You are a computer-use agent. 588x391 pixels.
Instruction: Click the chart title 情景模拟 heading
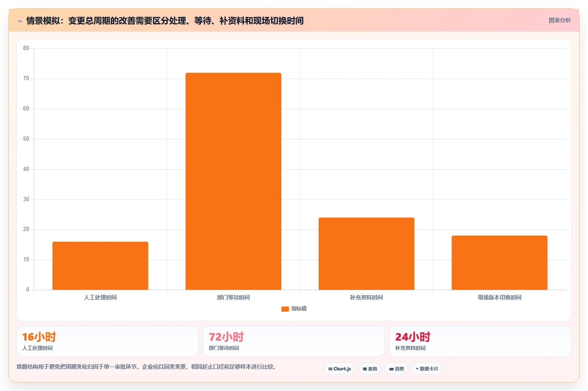(x=165, y=21)
